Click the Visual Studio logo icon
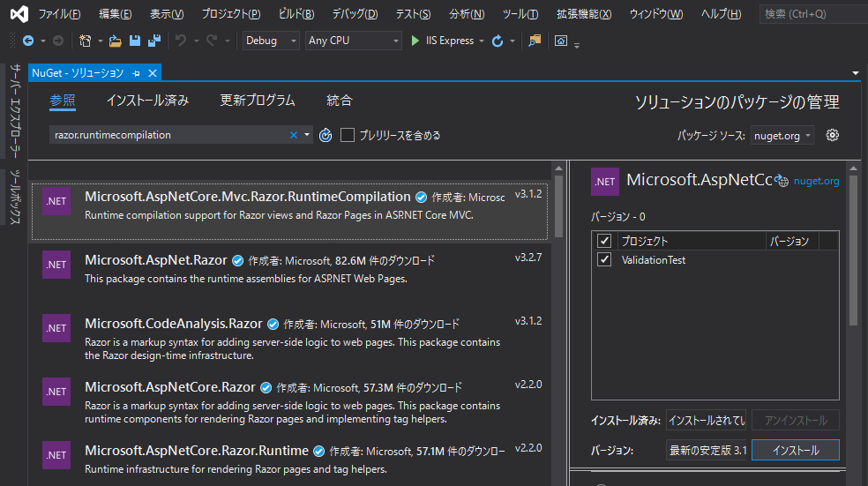 pos(19,14)
